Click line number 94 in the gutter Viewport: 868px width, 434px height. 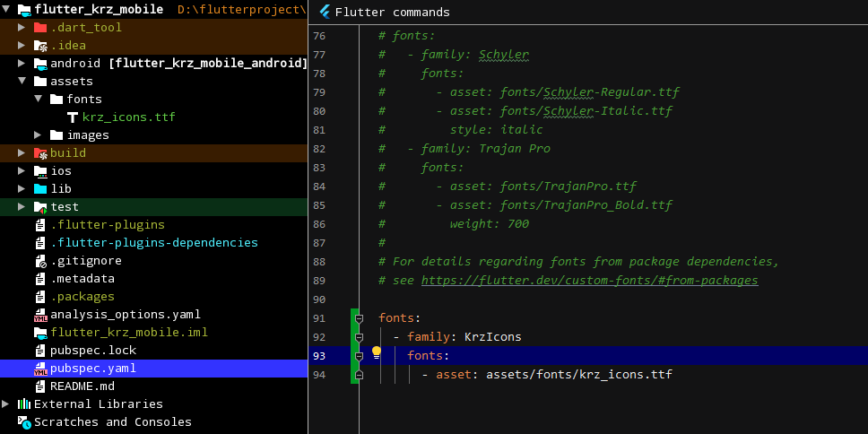[x=320, y=375]
